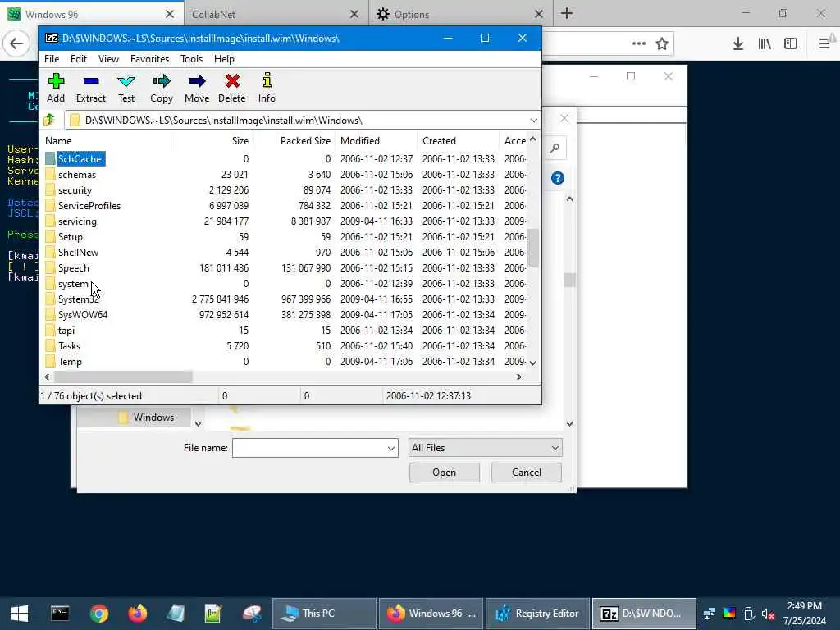The width and height of the screenshot is (840, 630).
Task: Click inside the File name input field
Action: coord(309,448)
